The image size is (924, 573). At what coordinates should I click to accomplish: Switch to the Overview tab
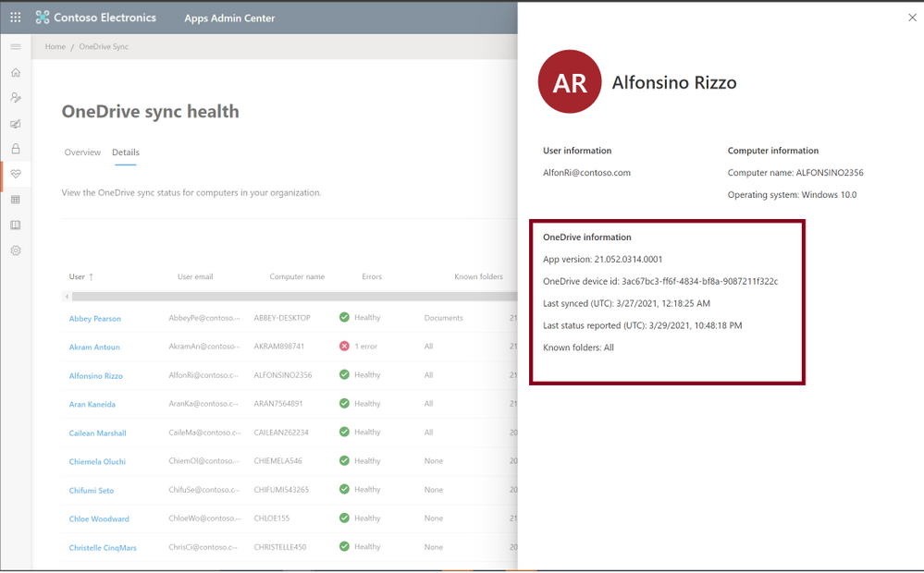pos(82,152)
